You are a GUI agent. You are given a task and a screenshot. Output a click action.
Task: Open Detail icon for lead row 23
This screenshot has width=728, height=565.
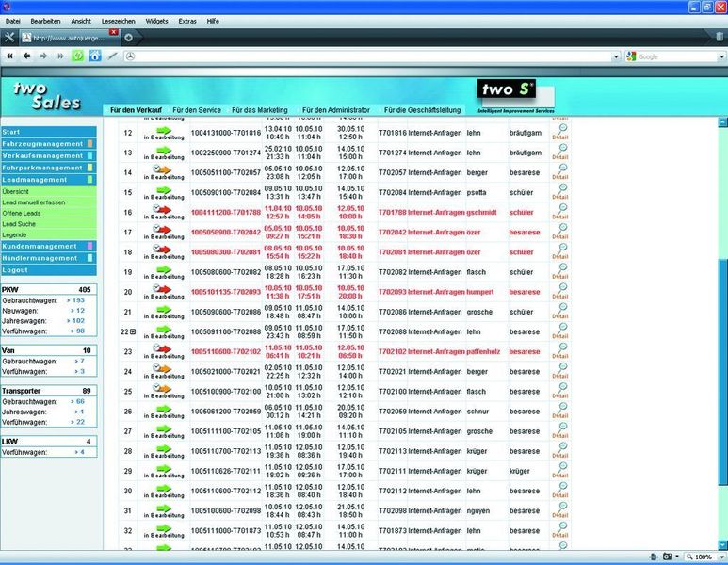point(560,351)
